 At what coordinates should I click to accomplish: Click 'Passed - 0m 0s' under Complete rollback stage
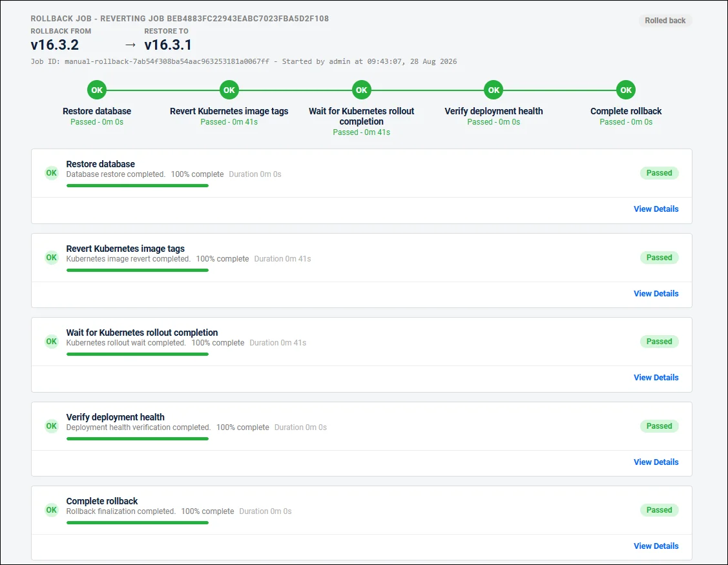[x=626, y=122]
